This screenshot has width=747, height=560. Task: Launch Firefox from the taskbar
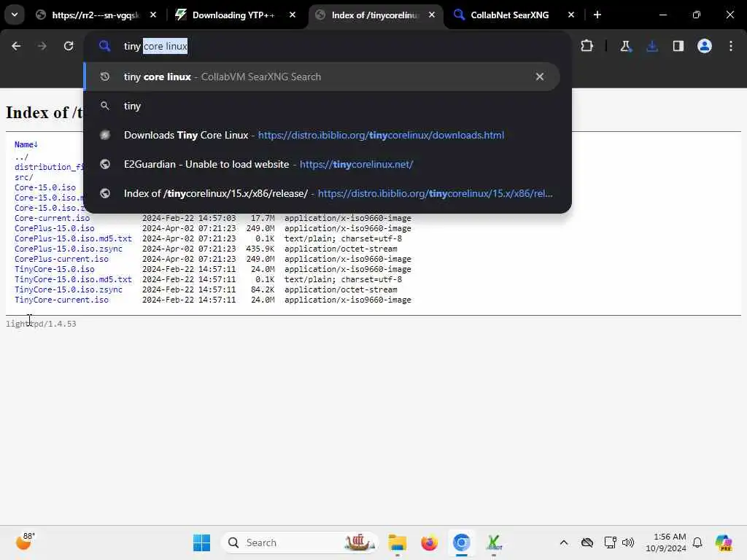click(x=429, y=542)
